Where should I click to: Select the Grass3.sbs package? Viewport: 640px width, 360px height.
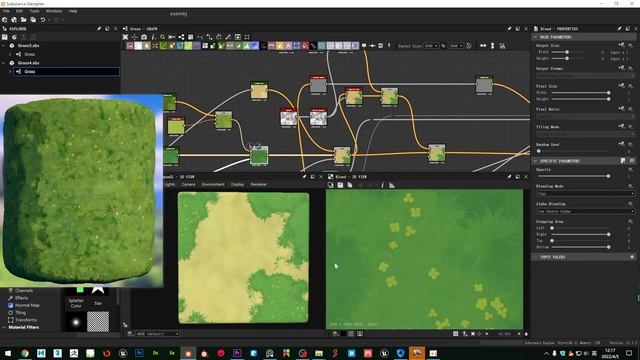[29, 46]
